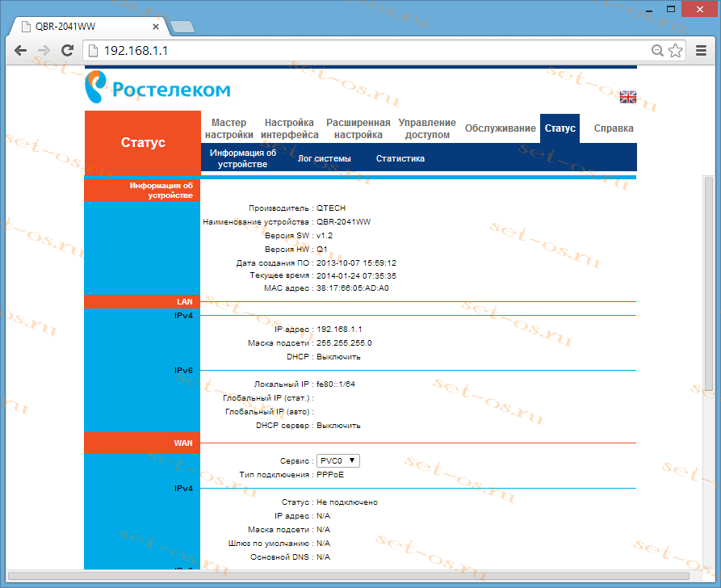Expand the PVC0 service dropdown

pos(337,460)
